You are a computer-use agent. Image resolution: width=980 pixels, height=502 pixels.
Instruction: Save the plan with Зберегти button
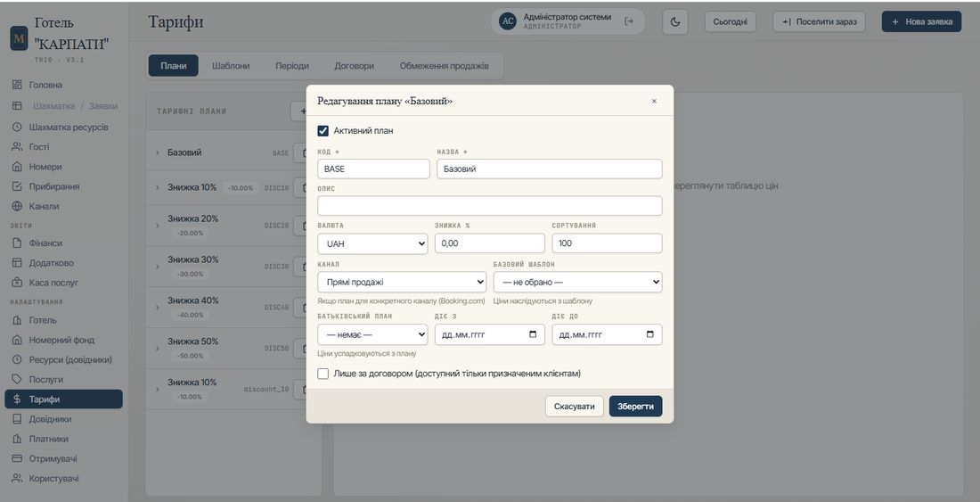pos(635,407)
